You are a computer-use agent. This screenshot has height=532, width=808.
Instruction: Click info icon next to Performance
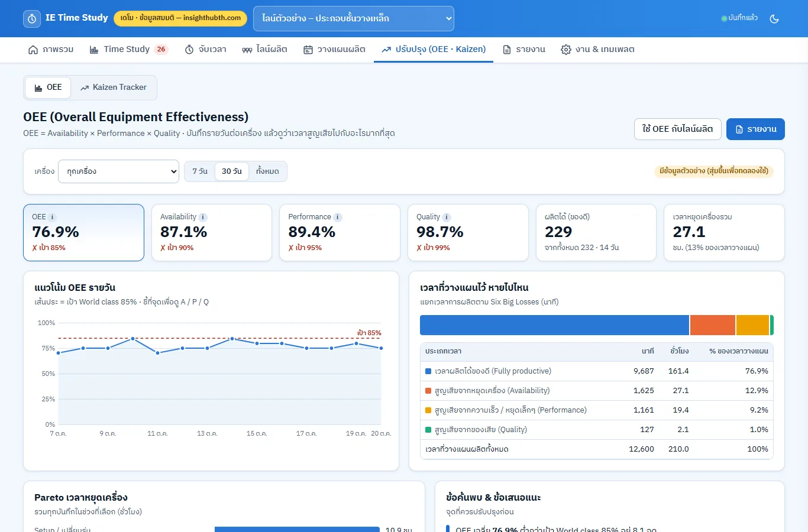tap(337, 217)
